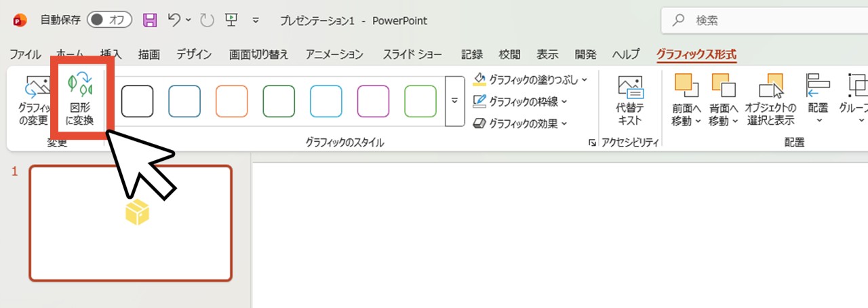868x308 pixels.
Task: Apply the light green outline graphic style
Action: [x=420, y=102]
